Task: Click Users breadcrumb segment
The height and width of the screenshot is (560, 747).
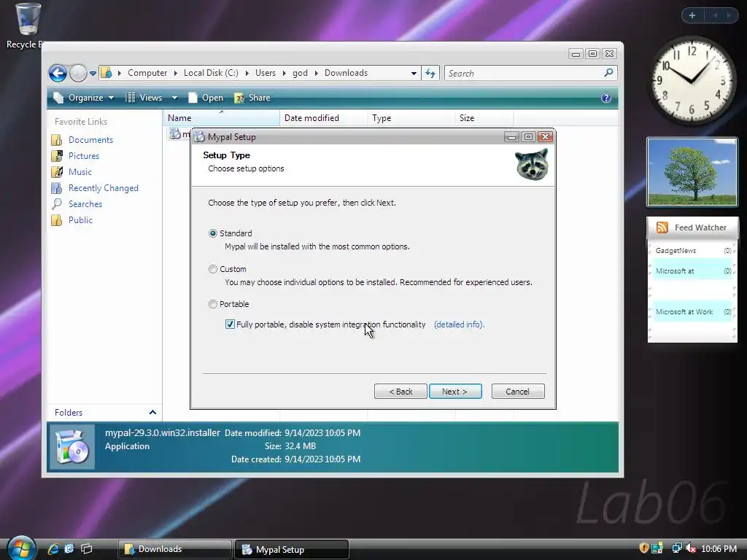Action: tap(266, 73)
